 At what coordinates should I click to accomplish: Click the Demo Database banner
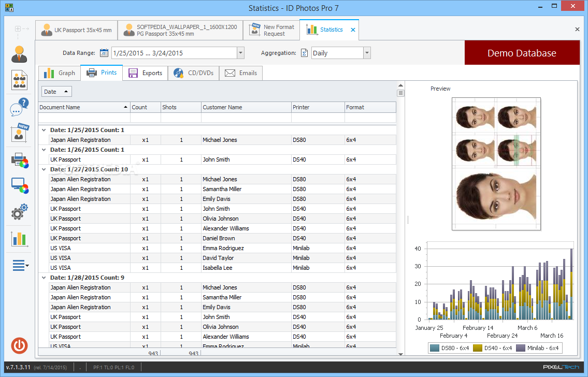pos(522,53)
